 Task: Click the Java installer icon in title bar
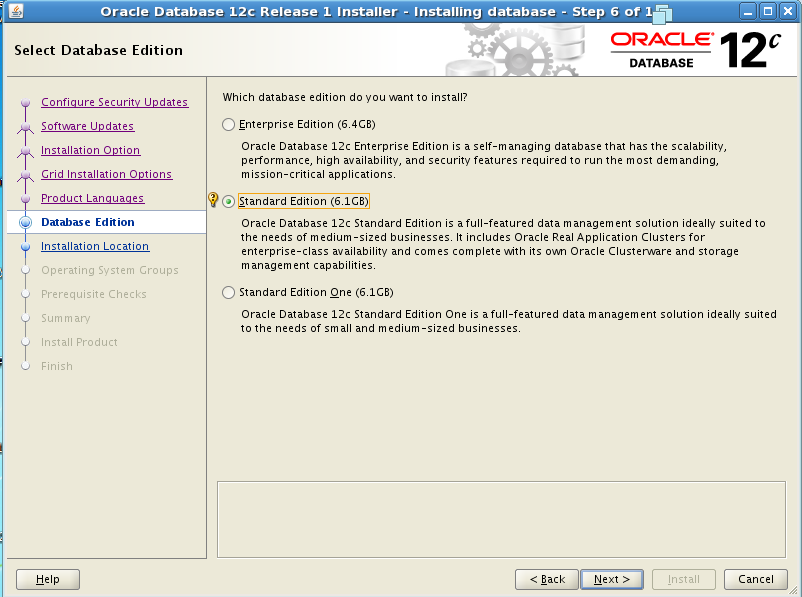(16, 11)
